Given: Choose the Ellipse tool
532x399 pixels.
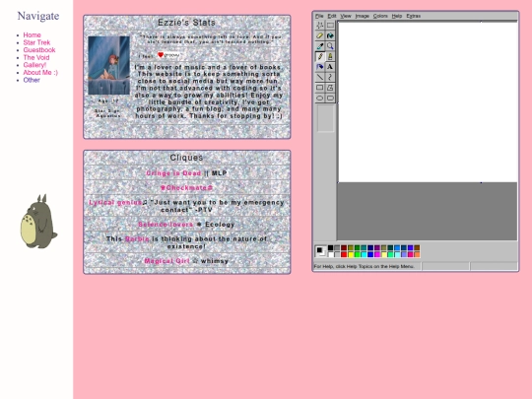Looking at the screenshot, I should pyautogui.click(x=319, y=99).
